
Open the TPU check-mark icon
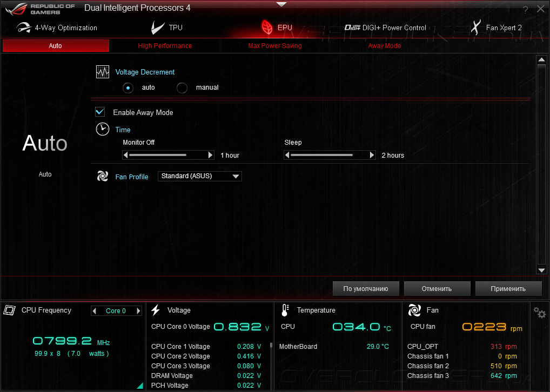click(158, 28)
